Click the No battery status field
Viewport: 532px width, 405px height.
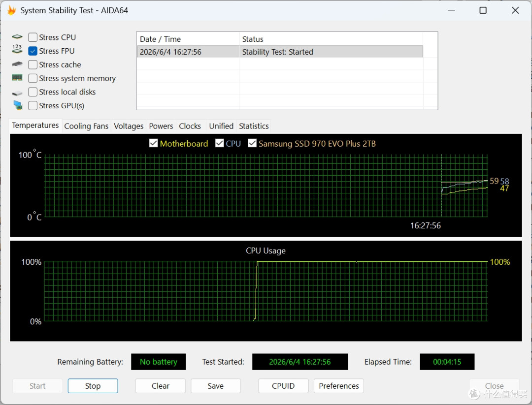coord(159,362)
